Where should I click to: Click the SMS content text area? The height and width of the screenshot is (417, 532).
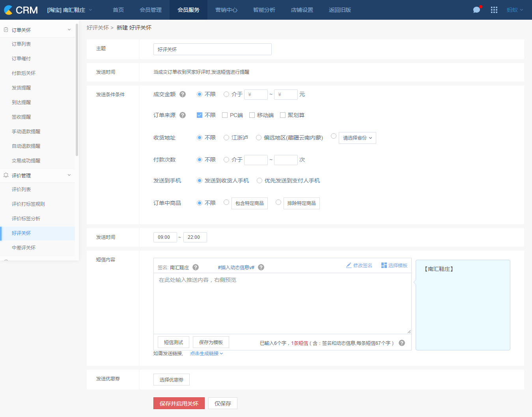click(x=282, y=303)
